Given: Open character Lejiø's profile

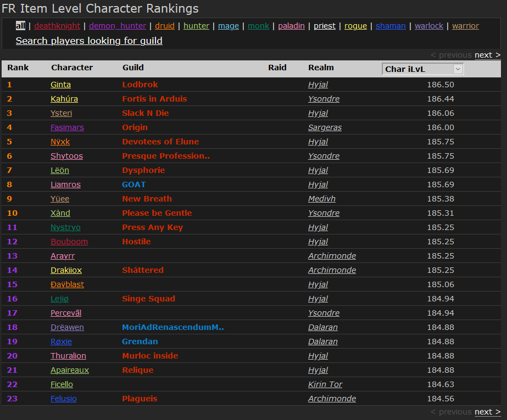Looking at the screenshot, I should [60, 299].
